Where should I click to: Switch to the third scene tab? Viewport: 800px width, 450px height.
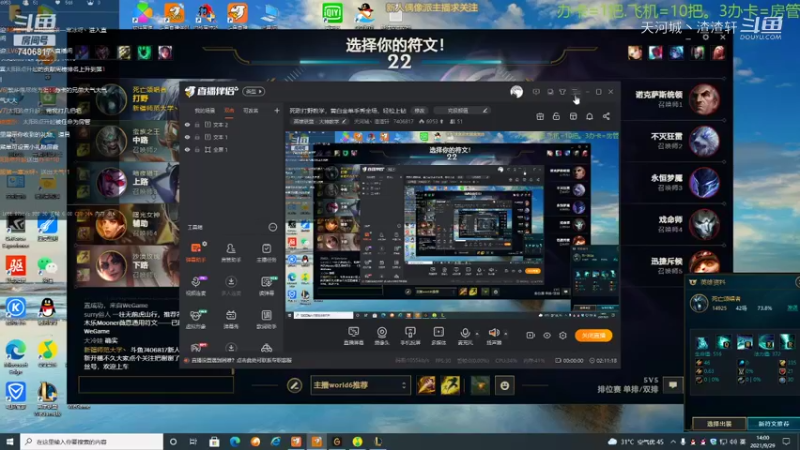pyautogui.click(x=251, y=110)
